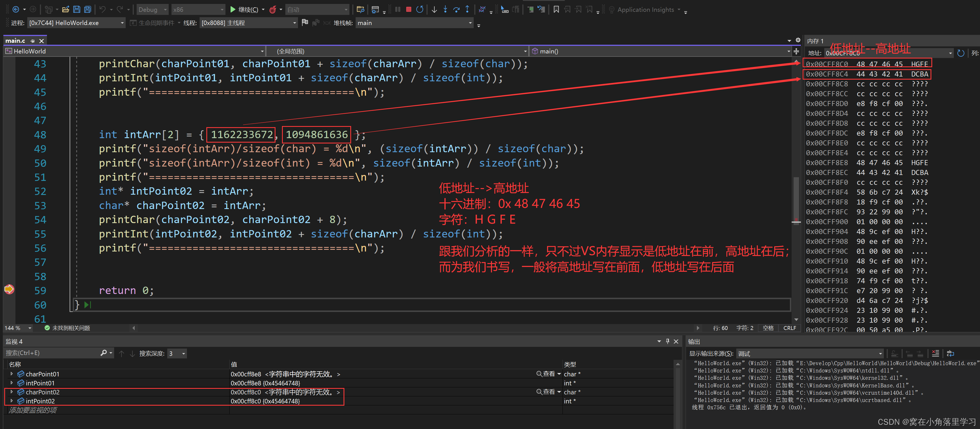
Task: Pin the main.c tab
Action: point(33,41)
